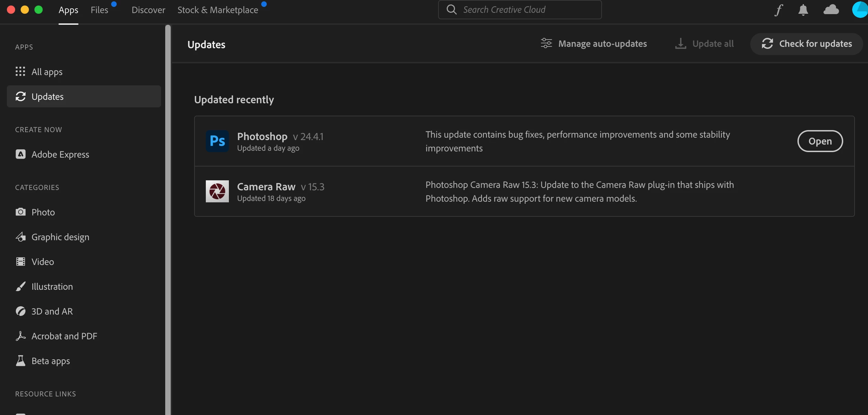Open Manage auto-updates settings
Screen dimensions: 868x415
click(594, 44)
